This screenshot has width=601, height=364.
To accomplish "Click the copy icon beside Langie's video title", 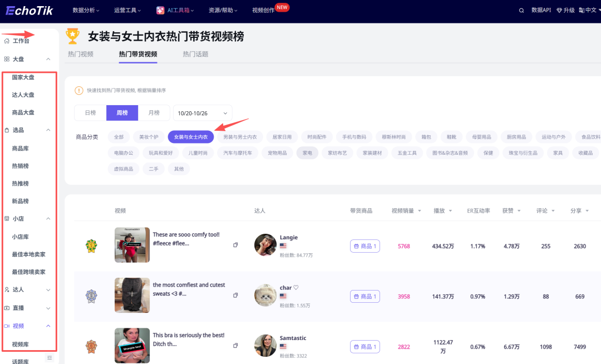I will 235,245.
